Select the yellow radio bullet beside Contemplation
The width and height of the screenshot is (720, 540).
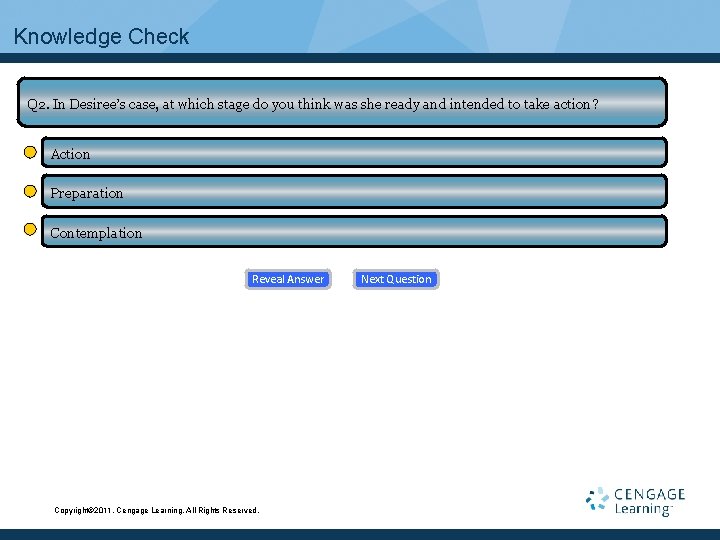click(30, 229)
